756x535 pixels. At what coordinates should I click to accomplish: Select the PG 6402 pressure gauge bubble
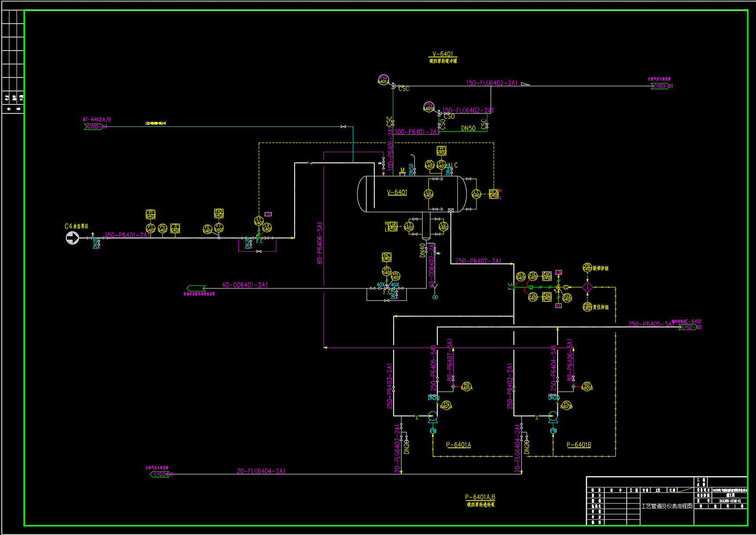coord(430,165)
